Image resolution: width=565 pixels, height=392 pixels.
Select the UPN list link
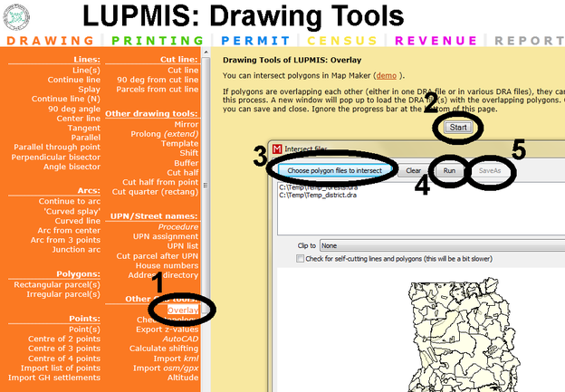(x=183, y=245)
